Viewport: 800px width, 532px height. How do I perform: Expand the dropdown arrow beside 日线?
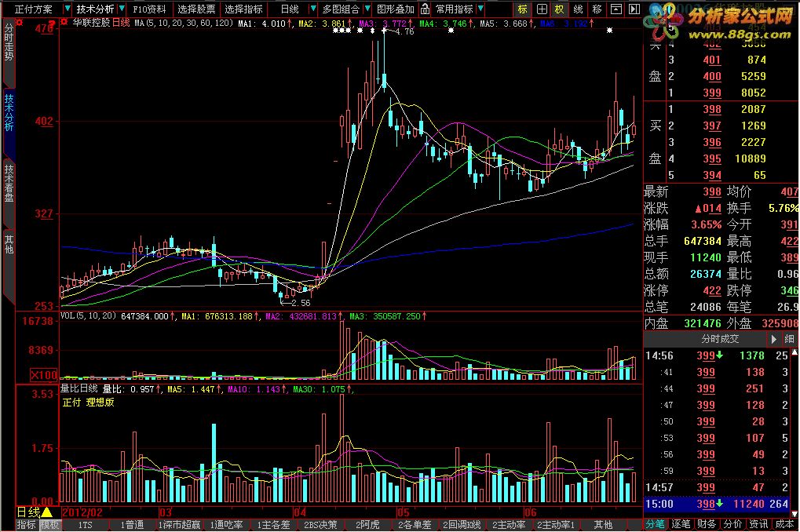[x=312, y=9]
